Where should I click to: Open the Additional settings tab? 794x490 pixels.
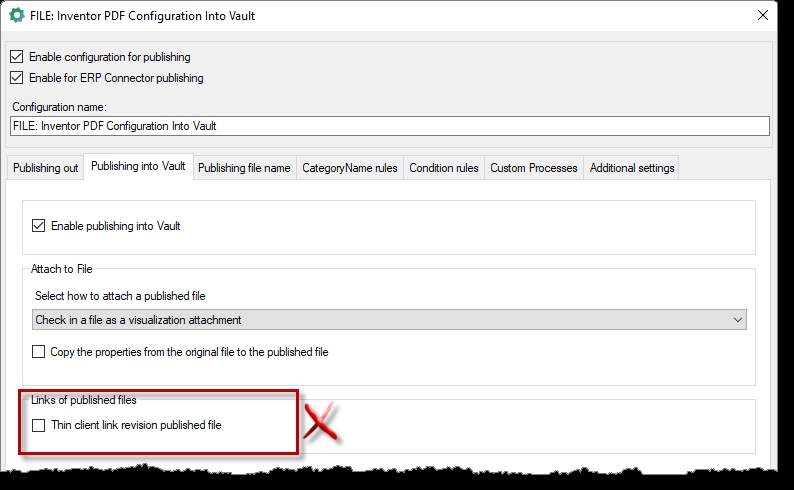click(x=632, y=168)
